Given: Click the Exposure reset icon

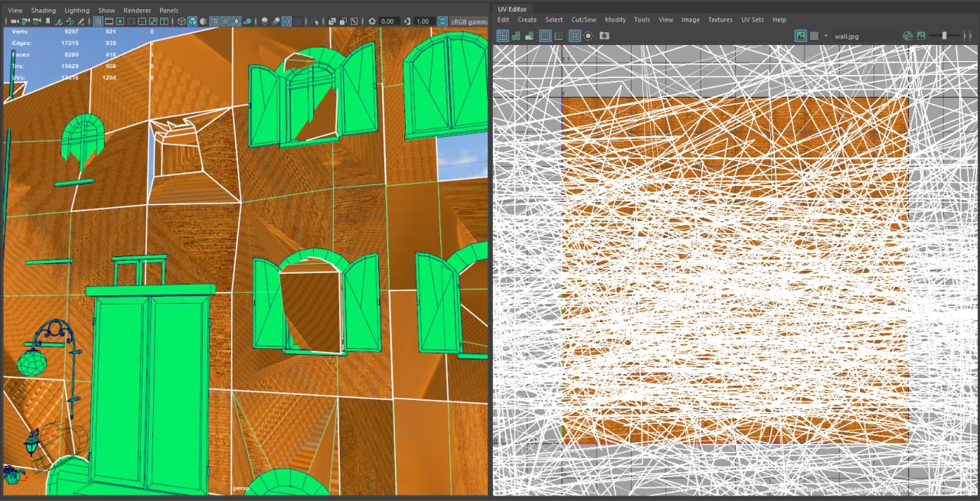Looking at the screenshot, I should click(371, 21).
